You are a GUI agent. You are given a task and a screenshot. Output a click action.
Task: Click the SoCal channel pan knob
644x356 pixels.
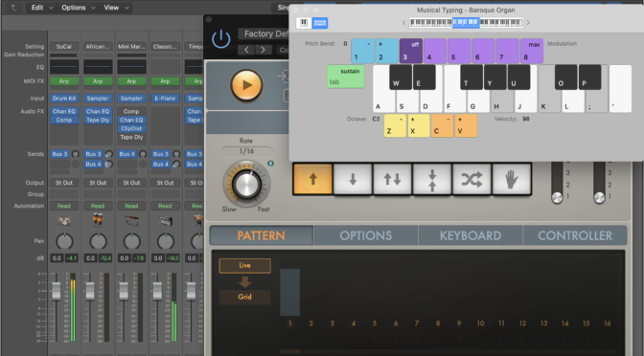point(64,241)
